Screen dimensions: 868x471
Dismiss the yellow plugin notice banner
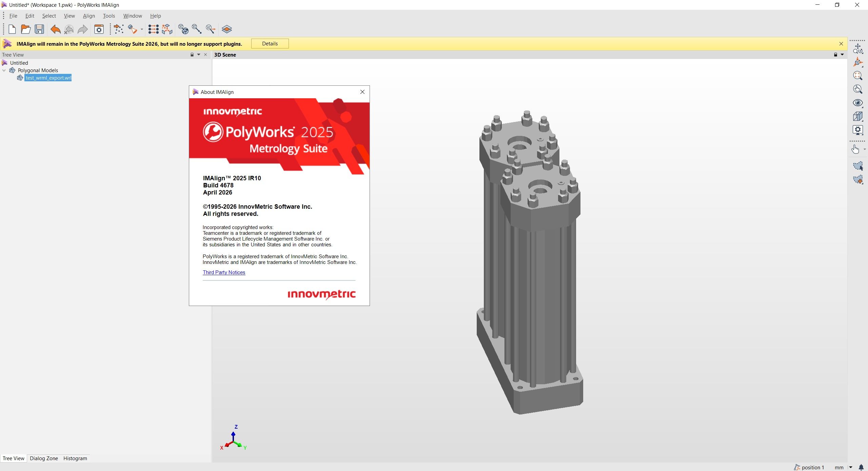[x=841, y=44]
